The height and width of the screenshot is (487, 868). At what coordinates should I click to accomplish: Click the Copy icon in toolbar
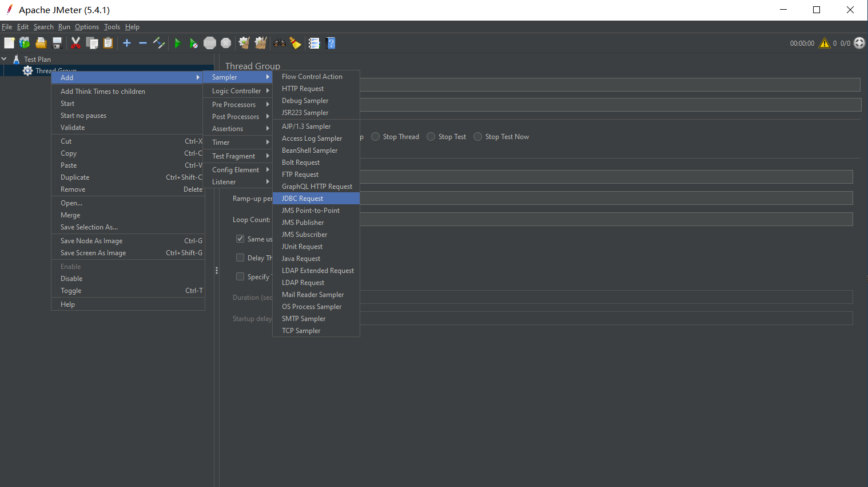(x=92, y=43)
